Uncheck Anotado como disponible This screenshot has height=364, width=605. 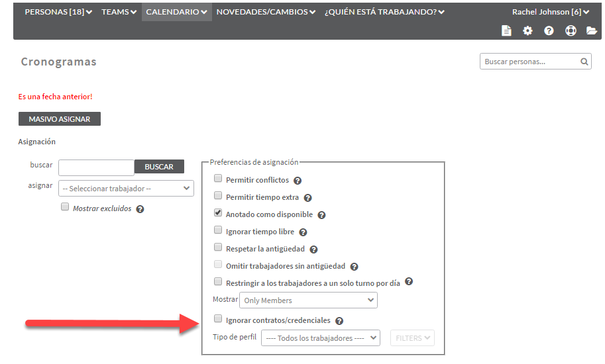tap(218, 212)
